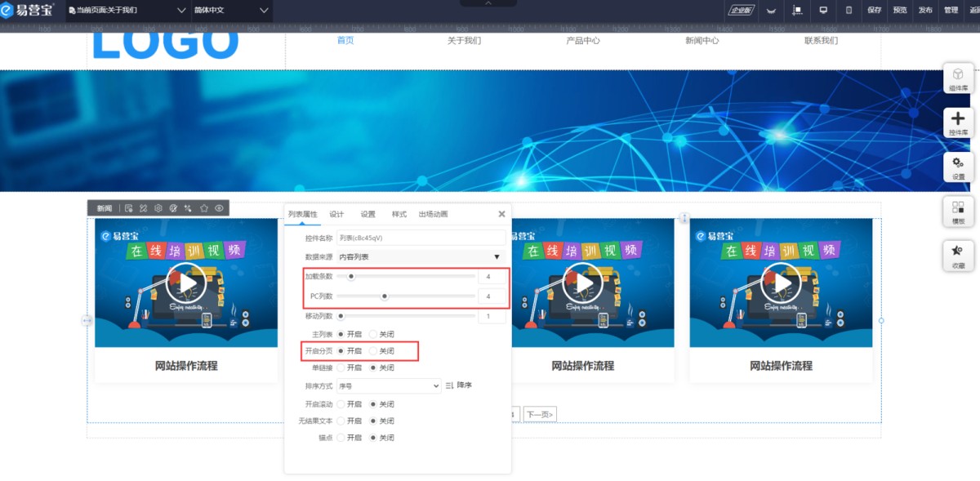Screen dimensions: 980x481
Task: Adjust the 移动列数 slider handle
Action: (341, 316)
